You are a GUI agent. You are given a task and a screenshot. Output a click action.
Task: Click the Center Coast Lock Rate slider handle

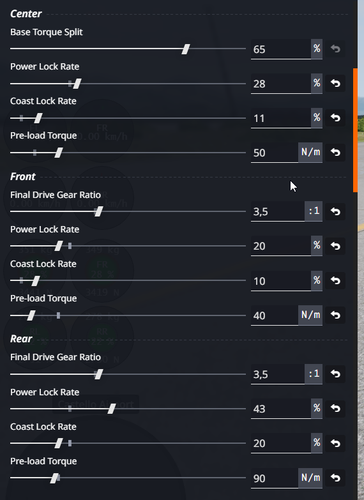pos(38,118)
